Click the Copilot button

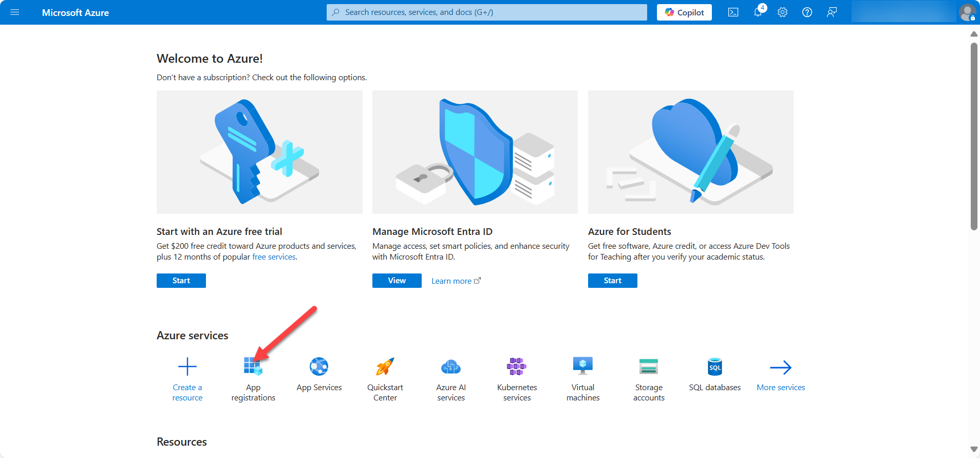(x=684, y=12)
